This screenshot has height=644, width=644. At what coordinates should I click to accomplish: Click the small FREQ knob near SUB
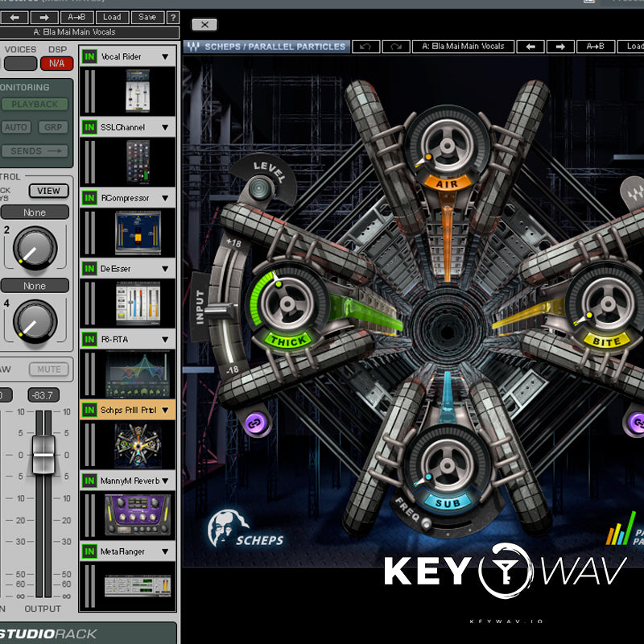click(x=427, y=524)
